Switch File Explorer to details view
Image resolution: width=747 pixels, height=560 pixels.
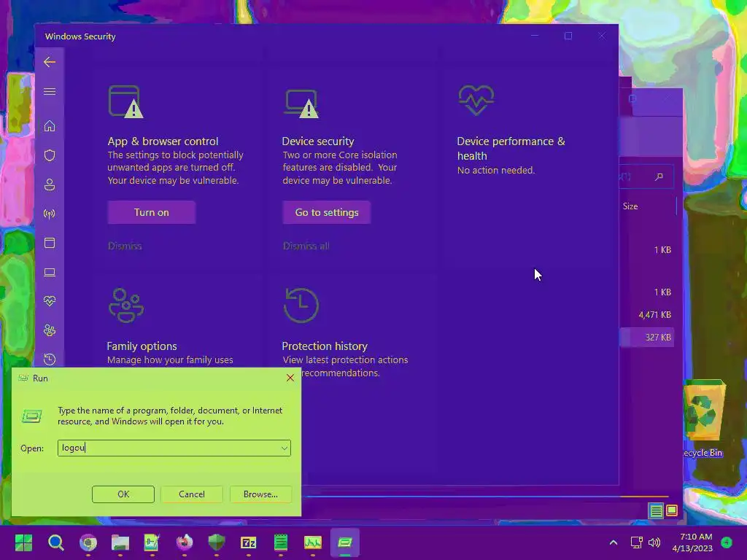click(x=656, y=511)
